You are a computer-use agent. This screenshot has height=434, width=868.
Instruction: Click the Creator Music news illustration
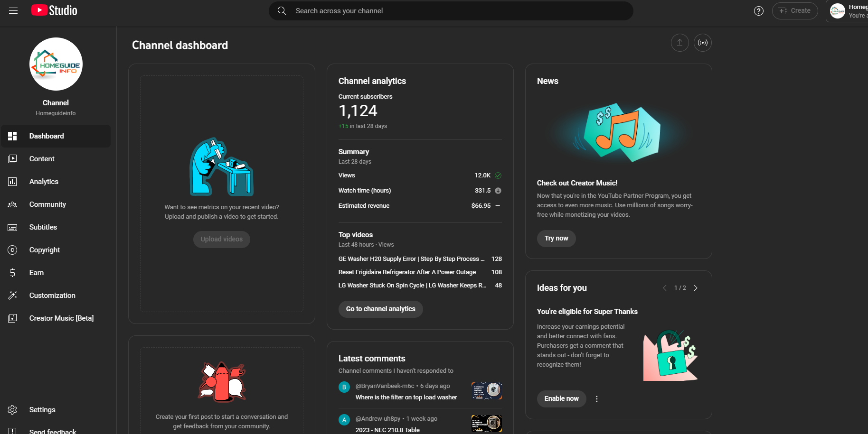coord(619,132)
